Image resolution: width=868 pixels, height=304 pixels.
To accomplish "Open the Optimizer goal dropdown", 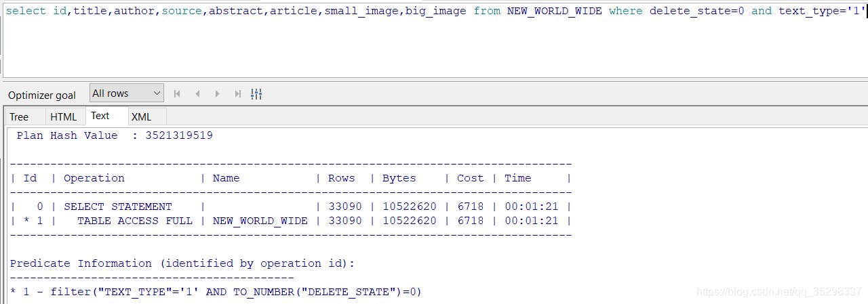I will (127, 93).
